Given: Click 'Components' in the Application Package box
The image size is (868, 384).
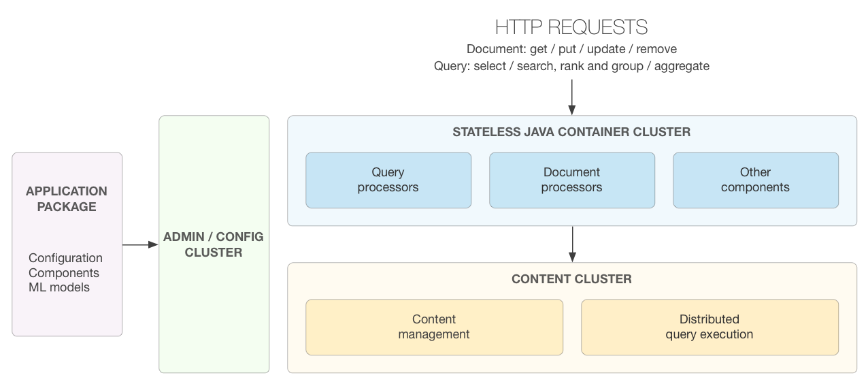Looking at the screenshot, I should (x=64, y=273).
